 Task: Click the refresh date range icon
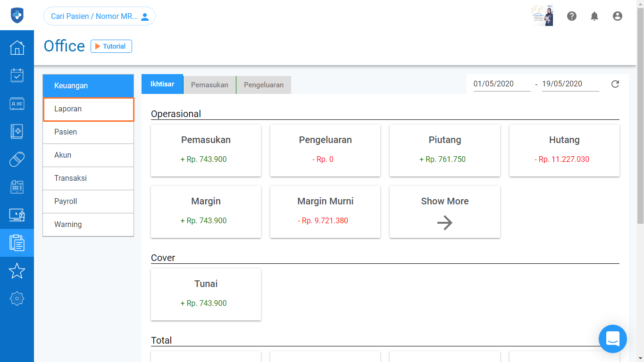tap(615, 84)
